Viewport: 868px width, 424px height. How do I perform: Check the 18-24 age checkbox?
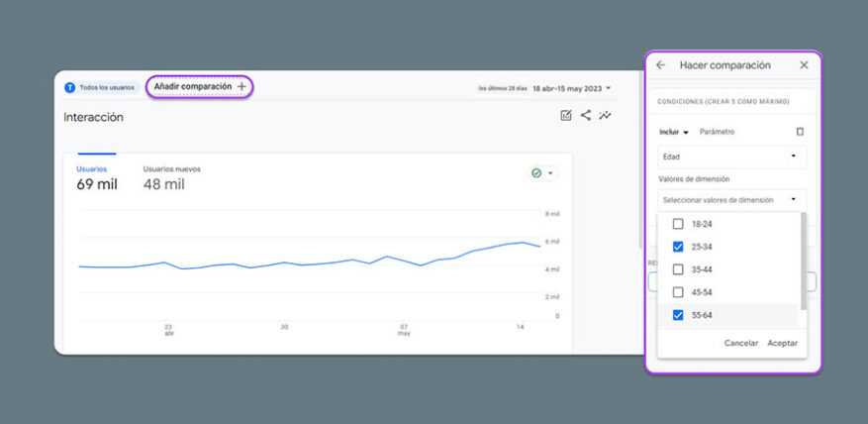(678, 224)
